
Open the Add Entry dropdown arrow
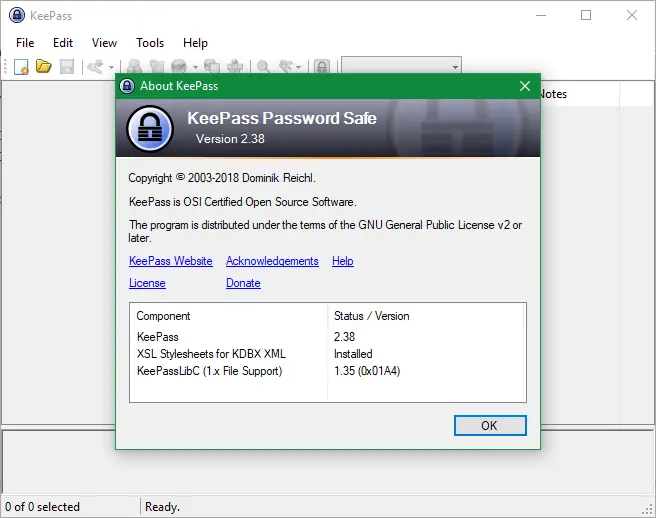(x=111, y=67)
